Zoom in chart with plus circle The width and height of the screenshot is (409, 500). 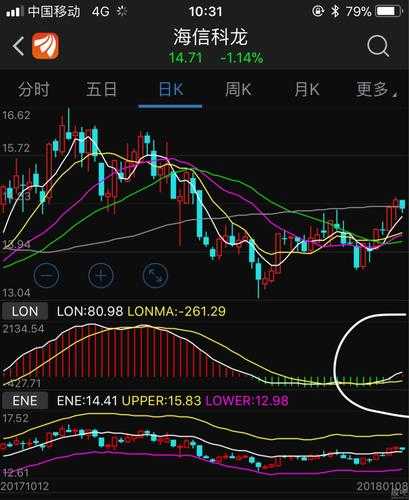(x=101, y=275)
